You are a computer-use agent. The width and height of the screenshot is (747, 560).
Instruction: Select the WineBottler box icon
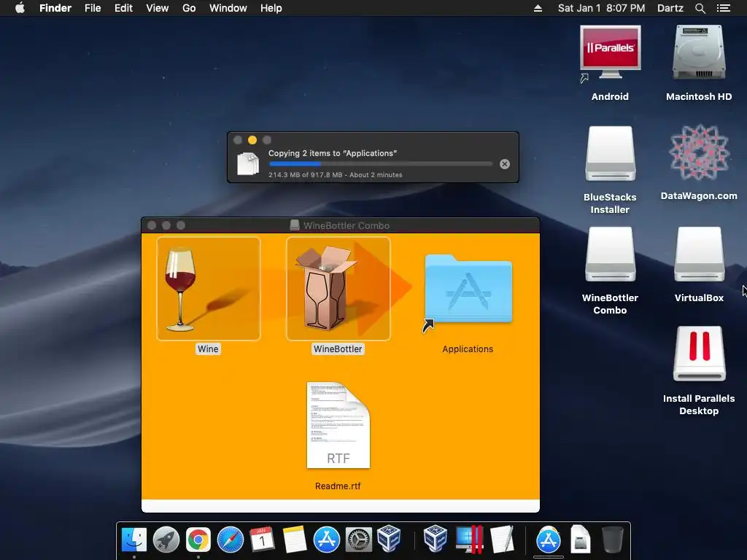(x=338, y=289)
